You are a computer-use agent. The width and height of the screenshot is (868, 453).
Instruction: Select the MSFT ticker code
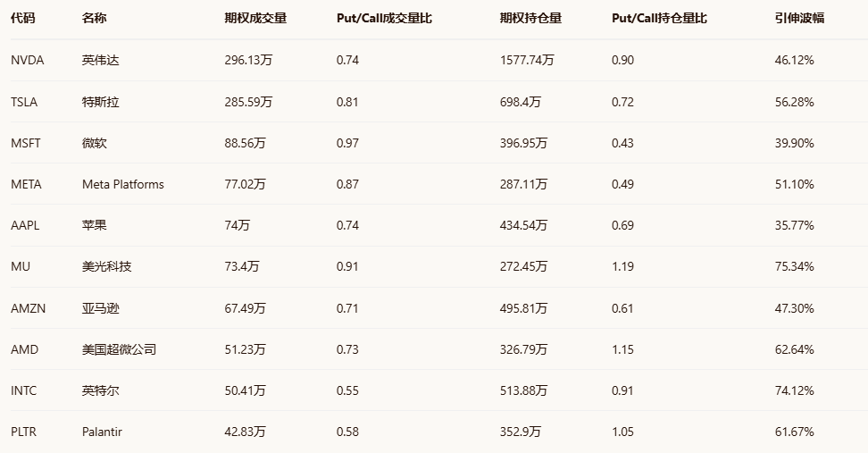pyautogui.click(x=26, y=143)
